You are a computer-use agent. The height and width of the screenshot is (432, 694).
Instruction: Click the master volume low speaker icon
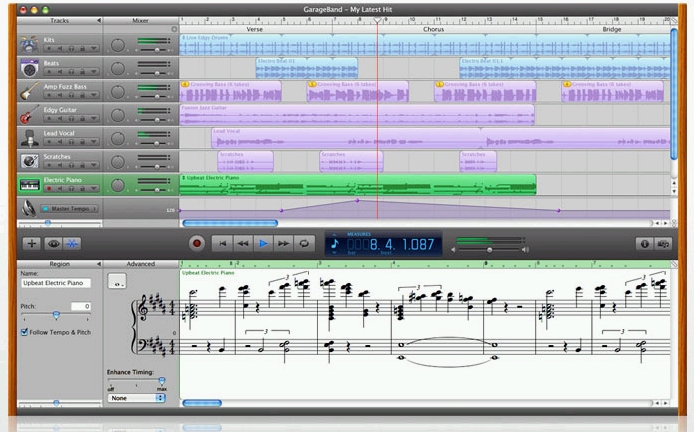point(453,250)
